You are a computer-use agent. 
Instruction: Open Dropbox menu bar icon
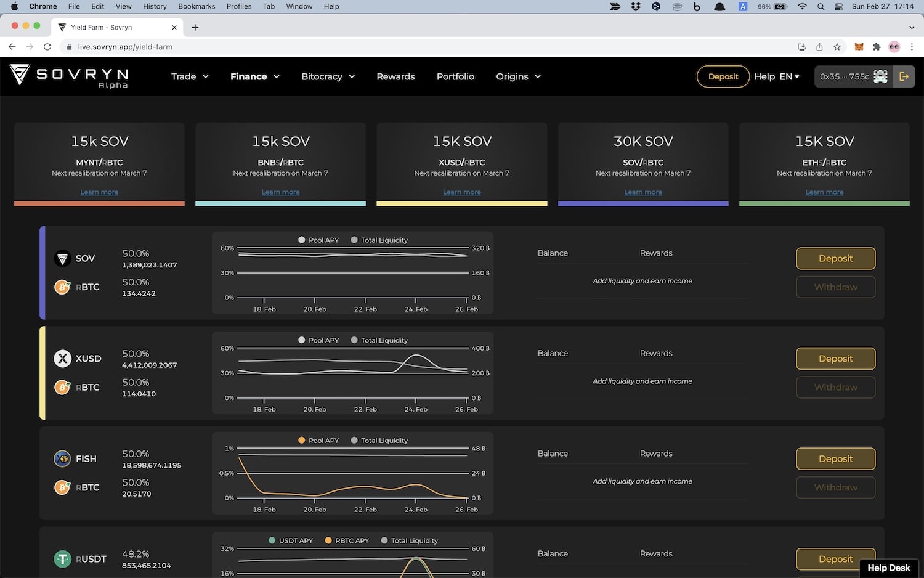click(636, 6)
